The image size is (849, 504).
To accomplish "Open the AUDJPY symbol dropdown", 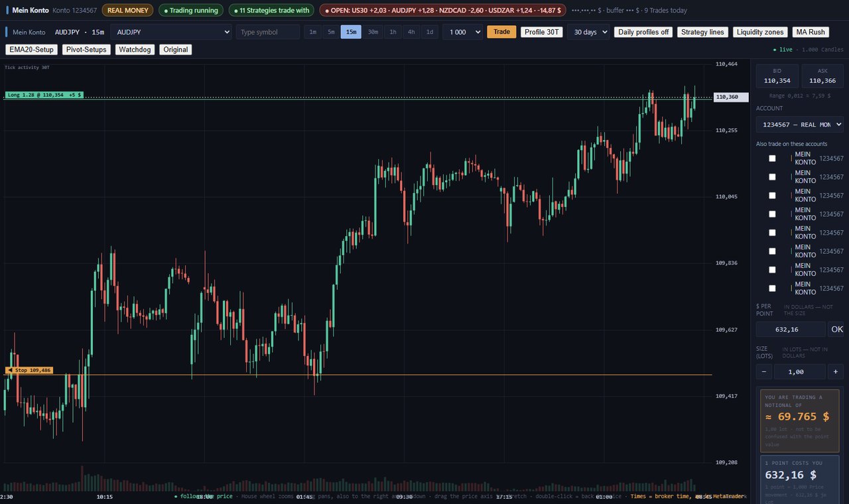I will [171, 32].
